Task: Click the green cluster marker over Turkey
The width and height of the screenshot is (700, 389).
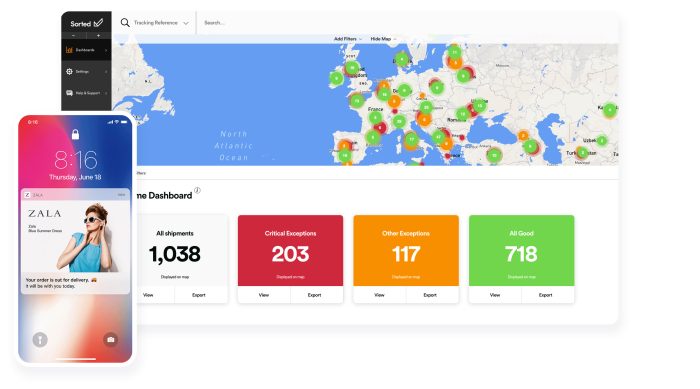Action: 494,155
